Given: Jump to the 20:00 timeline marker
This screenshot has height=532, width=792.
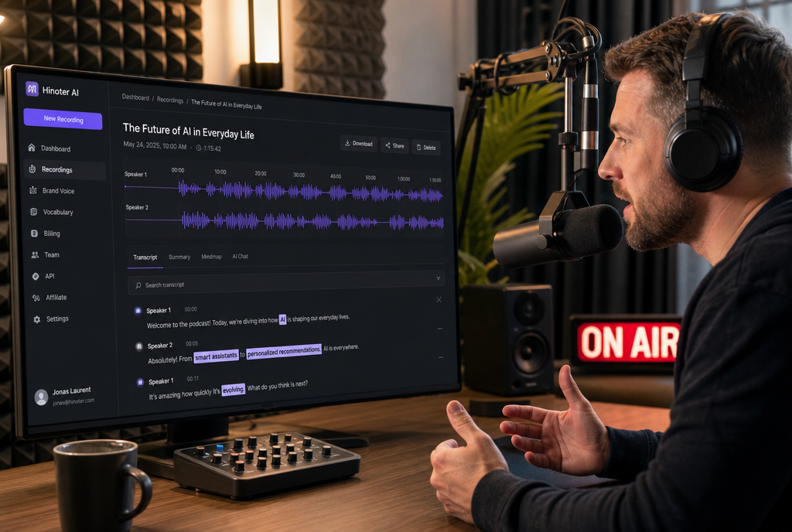Looking at the screenshot, I should 260,173.
